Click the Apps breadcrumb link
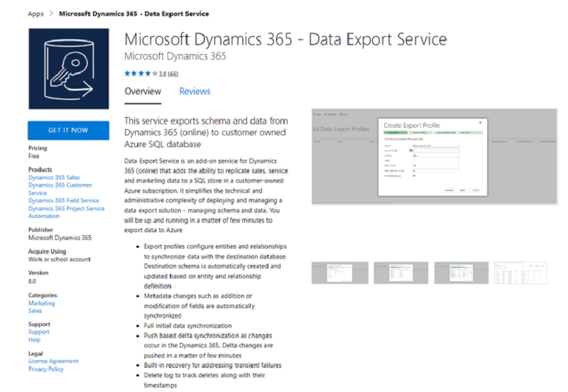This screenshot has width=568, height=392. [x=35, y=13]
